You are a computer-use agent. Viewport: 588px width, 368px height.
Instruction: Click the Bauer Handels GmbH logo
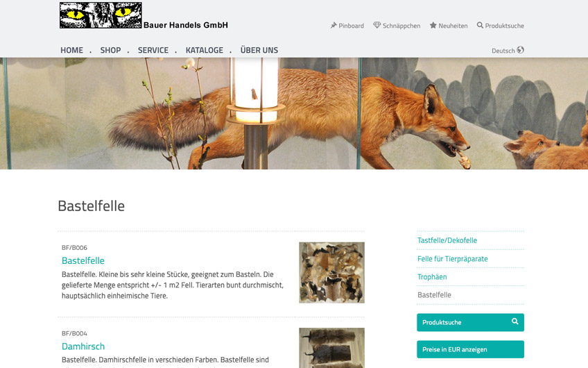144,16
